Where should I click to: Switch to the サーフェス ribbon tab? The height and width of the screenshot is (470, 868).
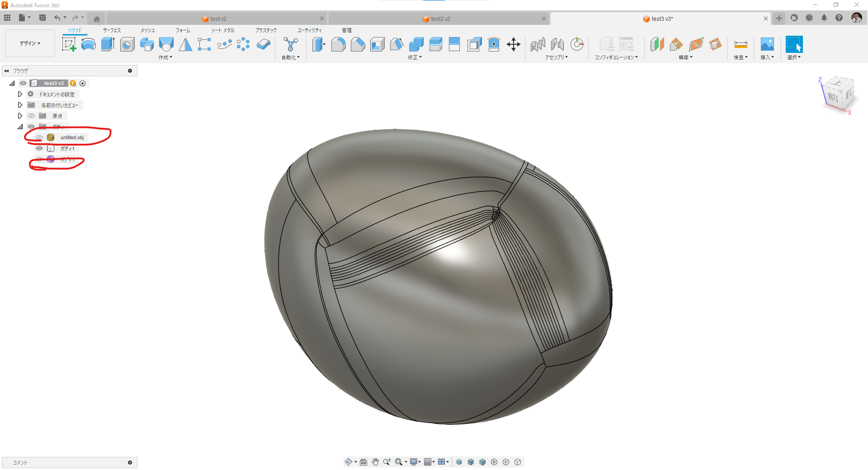coord(112,30)
